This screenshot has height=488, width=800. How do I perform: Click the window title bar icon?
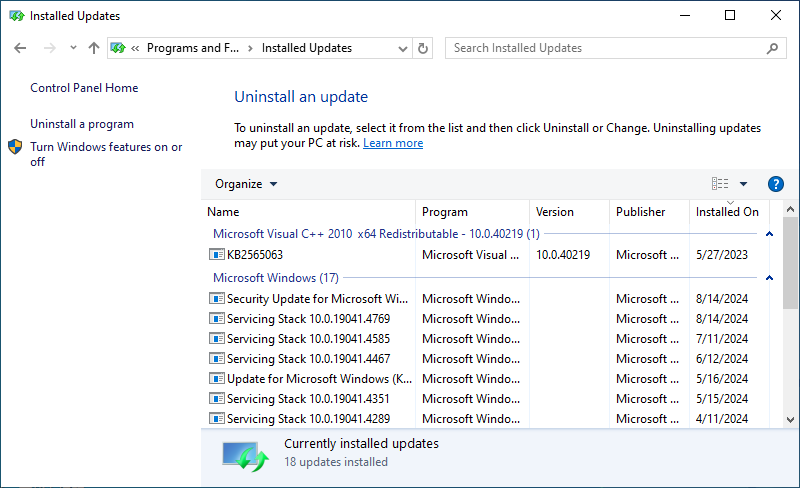[x=16, y=16]
